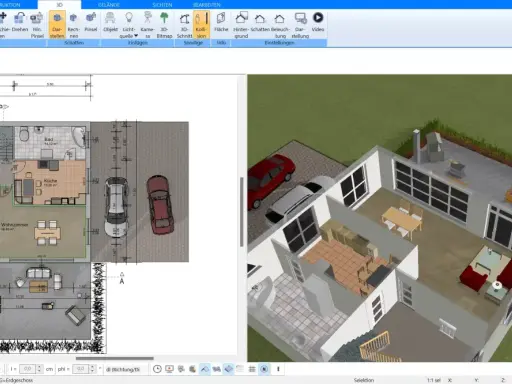Select the dining table in Wohnzimmer plan
The image size is (512, 384).
click(47, 232)
